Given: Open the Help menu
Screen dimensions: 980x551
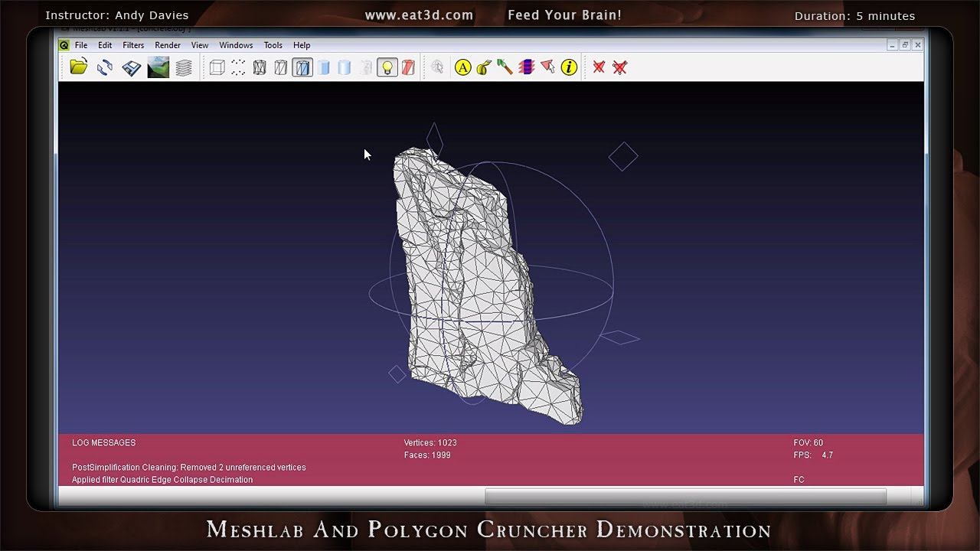Looking at the screenshot, I should click(x=302, y=45).
